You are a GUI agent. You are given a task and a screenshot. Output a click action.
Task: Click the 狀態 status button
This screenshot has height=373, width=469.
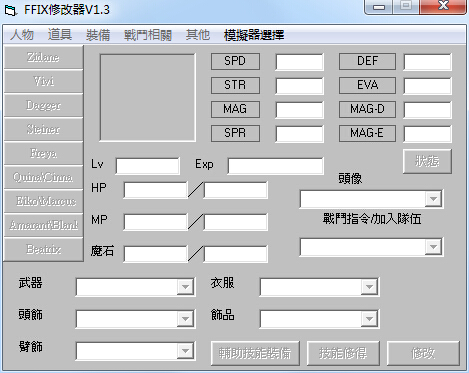tap(427, 161)
